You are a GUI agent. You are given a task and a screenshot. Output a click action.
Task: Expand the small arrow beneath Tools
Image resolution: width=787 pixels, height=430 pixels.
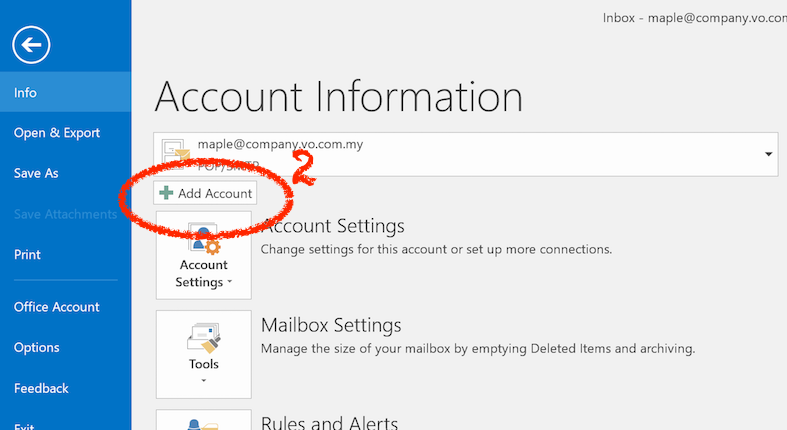[204, 381]
